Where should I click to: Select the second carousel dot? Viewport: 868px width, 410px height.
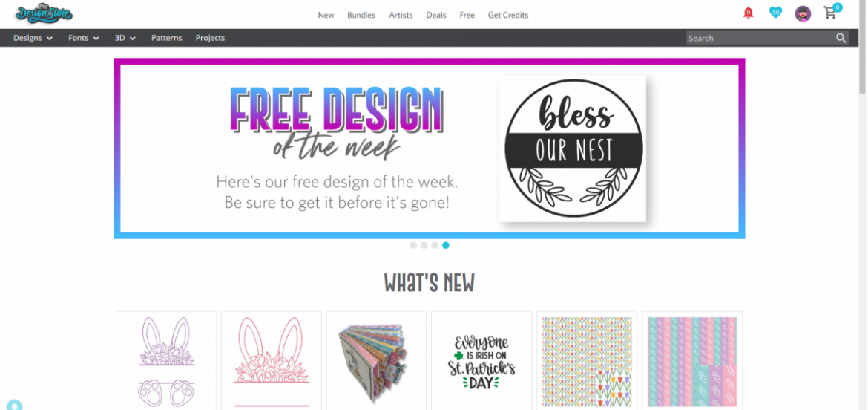tap(424, 245)
